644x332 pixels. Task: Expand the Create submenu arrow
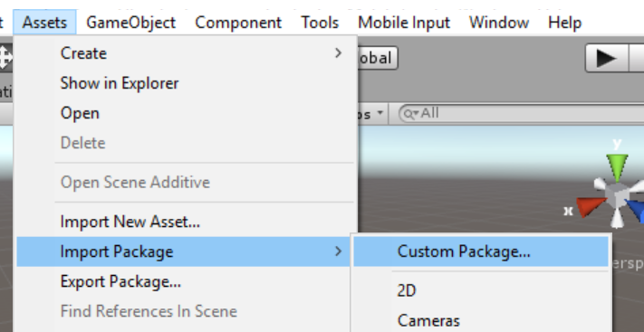pos(338,53)
